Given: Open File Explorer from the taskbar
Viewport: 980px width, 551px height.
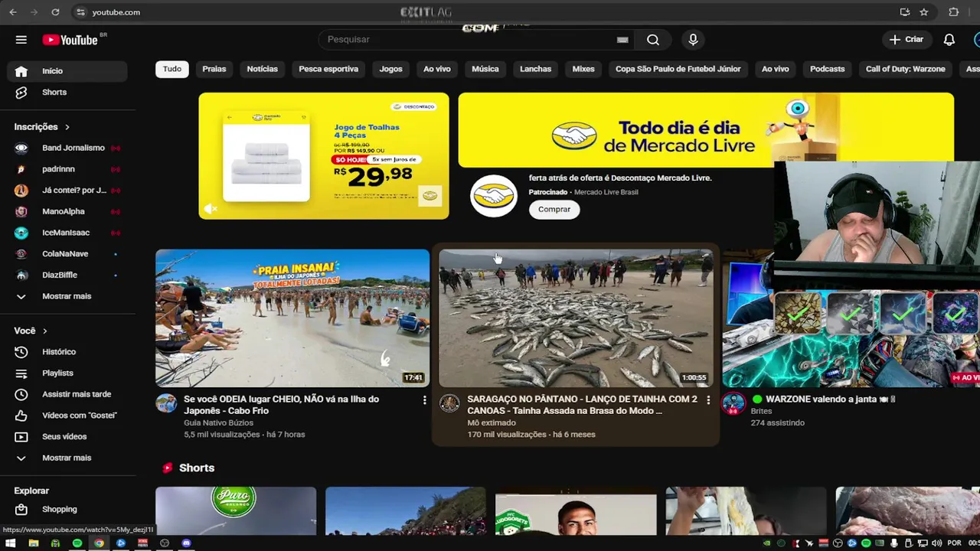Looking at the screenshot, I should click(x=33, y=543).
